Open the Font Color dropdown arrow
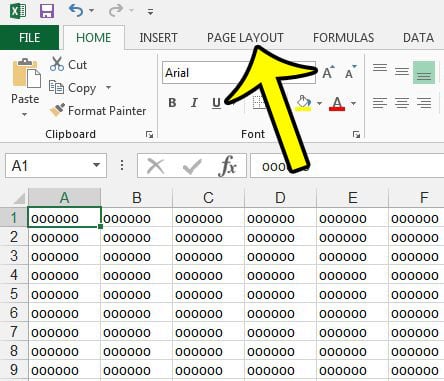Viewport: 444px width, 381px height. point(354,103)
